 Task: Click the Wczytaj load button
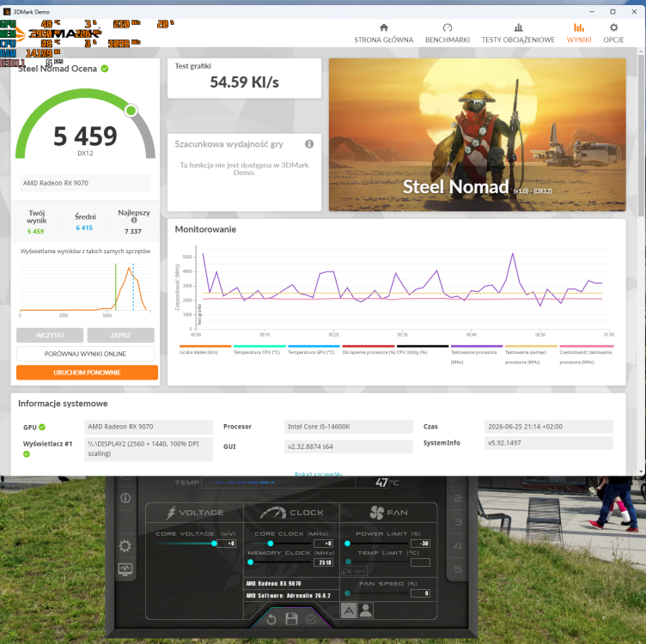[50, 335]
